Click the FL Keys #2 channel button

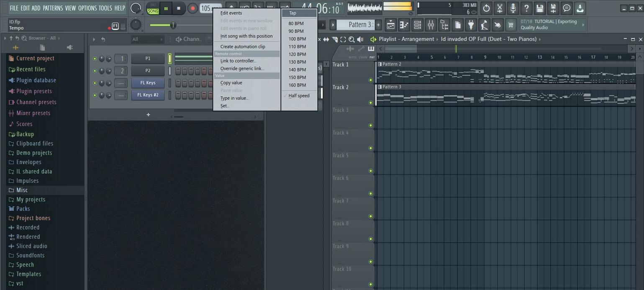pos(148,95)
